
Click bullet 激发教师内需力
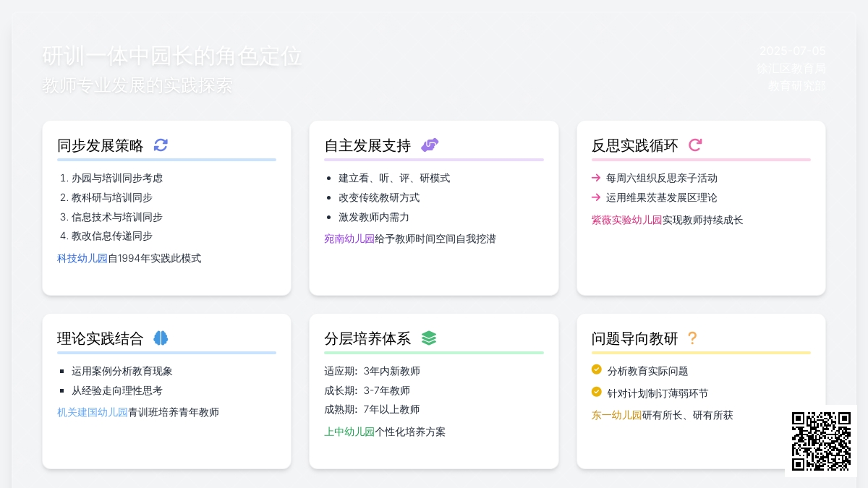coord(374,217)
